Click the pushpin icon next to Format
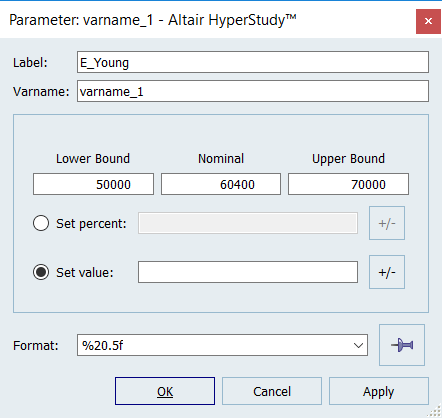Image resolution: width=442 pixels, height=418 pixels. coord(402,345)
